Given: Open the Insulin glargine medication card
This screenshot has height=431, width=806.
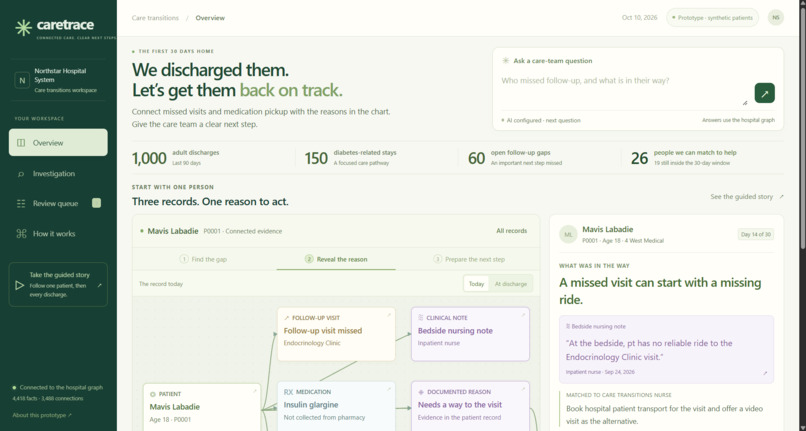Looking at the screenshot, I should [x=336, y=406].
